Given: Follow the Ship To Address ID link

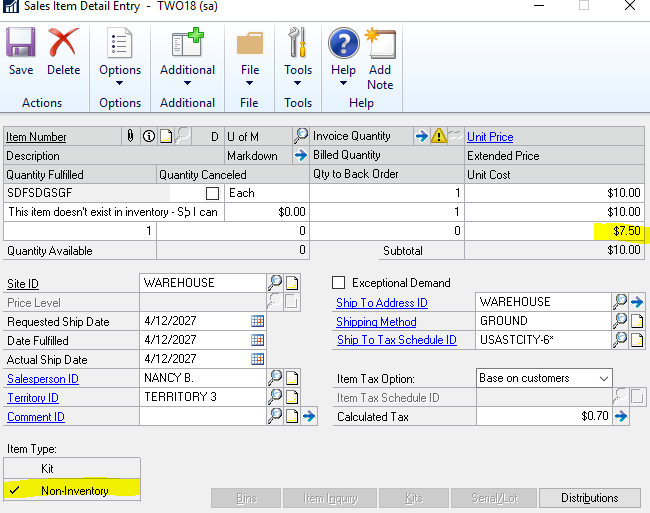Looking at the screenshot, I should [x=381, y=303].
